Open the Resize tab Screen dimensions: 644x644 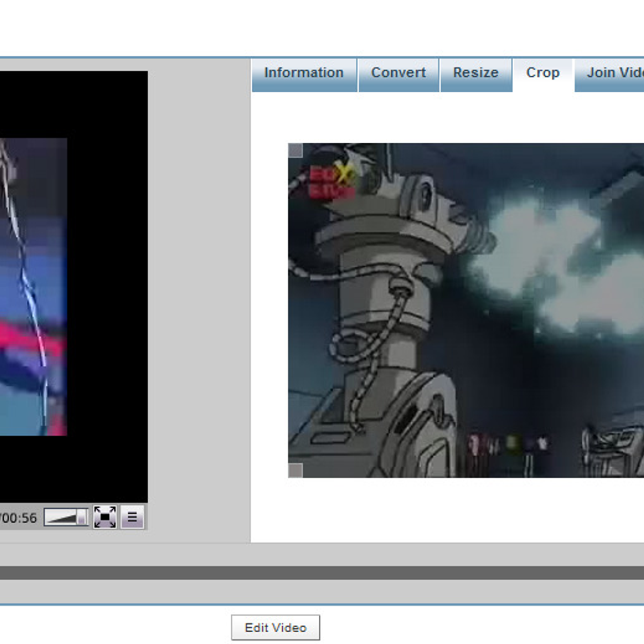(x=476, y=74)
